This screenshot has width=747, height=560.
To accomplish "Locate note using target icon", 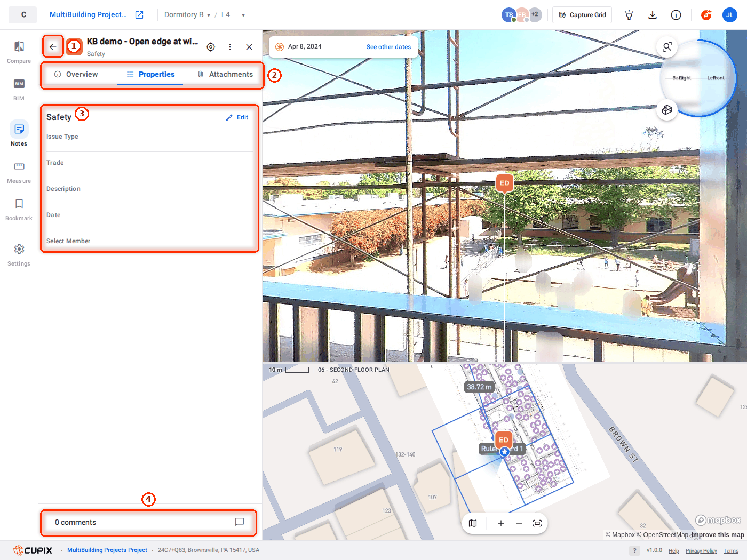I will tap(211, 47).
